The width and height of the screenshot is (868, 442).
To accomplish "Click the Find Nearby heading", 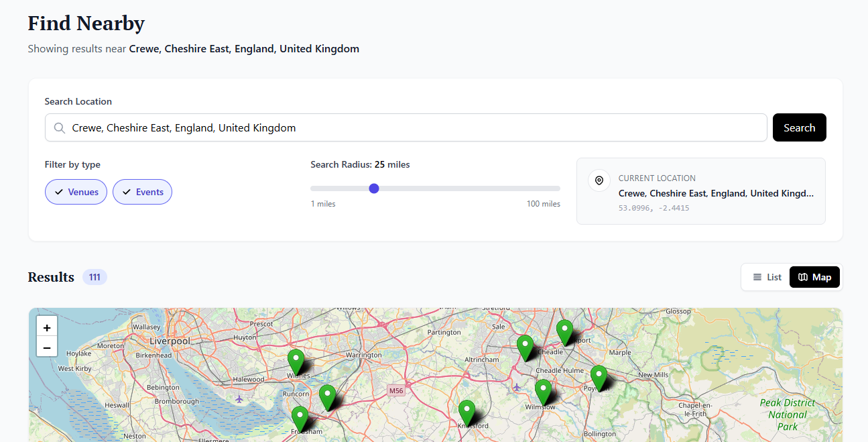I will (86, 23).
